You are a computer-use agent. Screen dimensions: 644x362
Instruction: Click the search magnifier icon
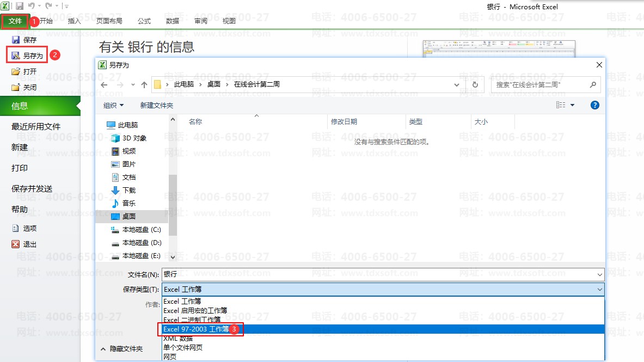coord(593,85)
